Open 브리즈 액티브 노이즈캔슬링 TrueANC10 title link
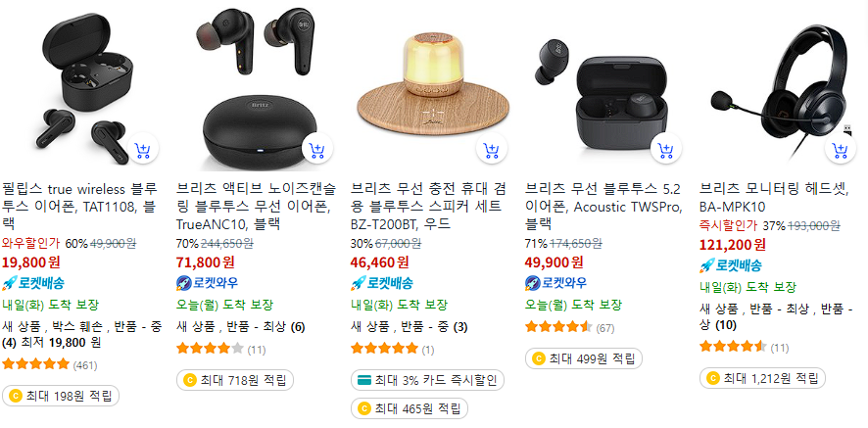Image resolution: width=868 pixels, height=428 pixels. coord(256,207)
